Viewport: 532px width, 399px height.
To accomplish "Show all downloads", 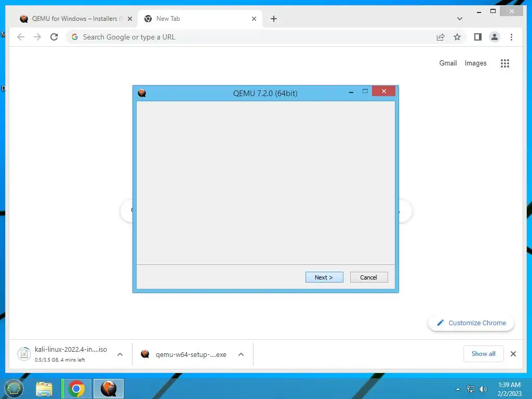I will pos(484,354).
